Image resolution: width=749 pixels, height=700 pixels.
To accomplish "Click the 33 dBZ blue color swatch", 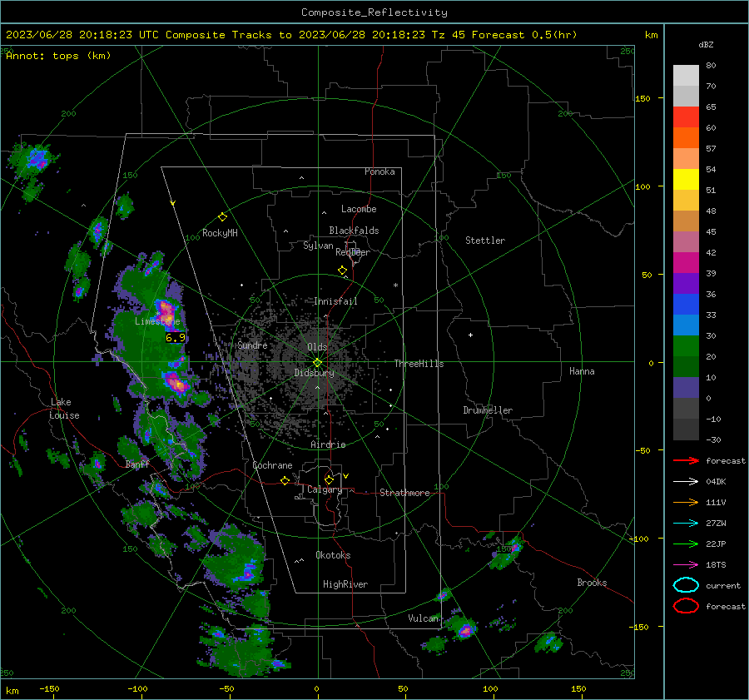I will (686, 305).
